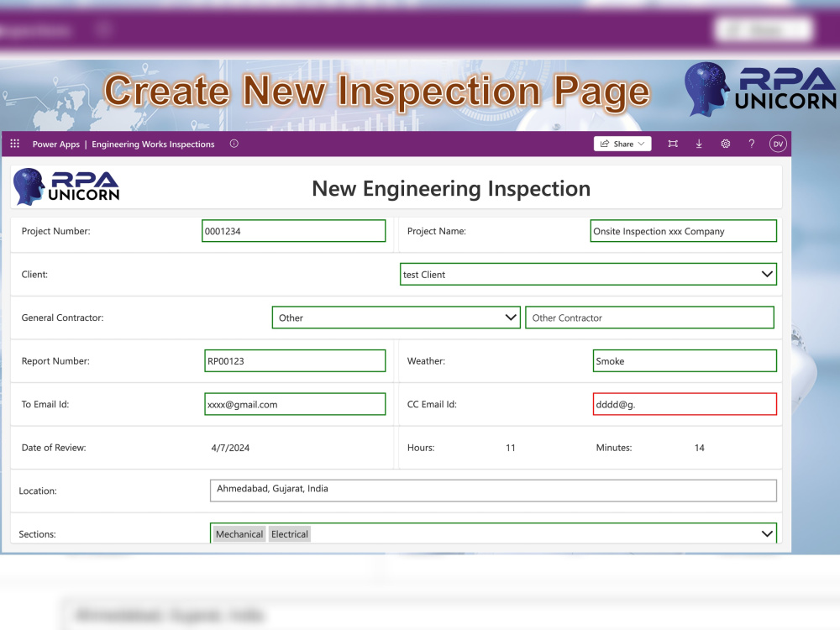Image resolution: width=840 pixels, height=630 pixels.
Task: Edit the Report Number field
Action: pyautogui.click(x=295, y=361)
